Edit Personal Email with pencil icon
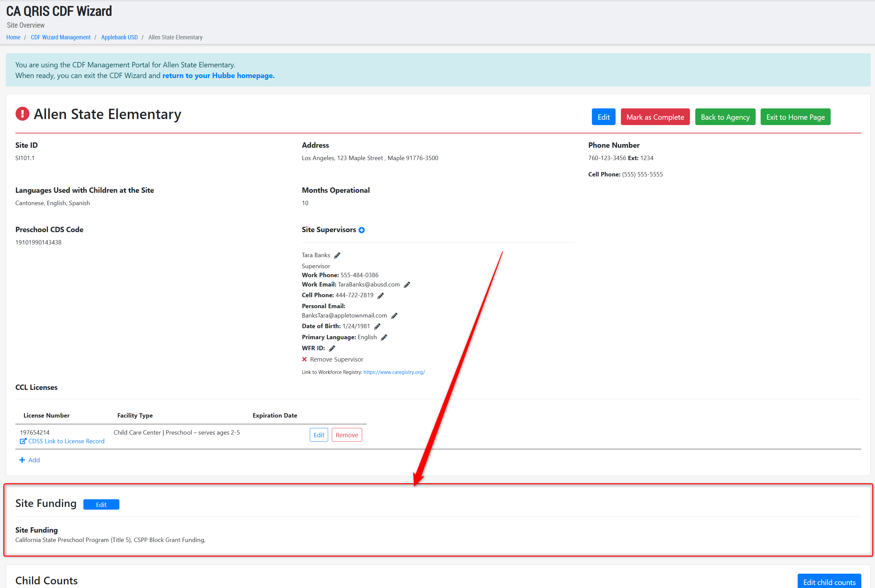The height and width of the screenshot is (588, 875). [x=394, y=316]
